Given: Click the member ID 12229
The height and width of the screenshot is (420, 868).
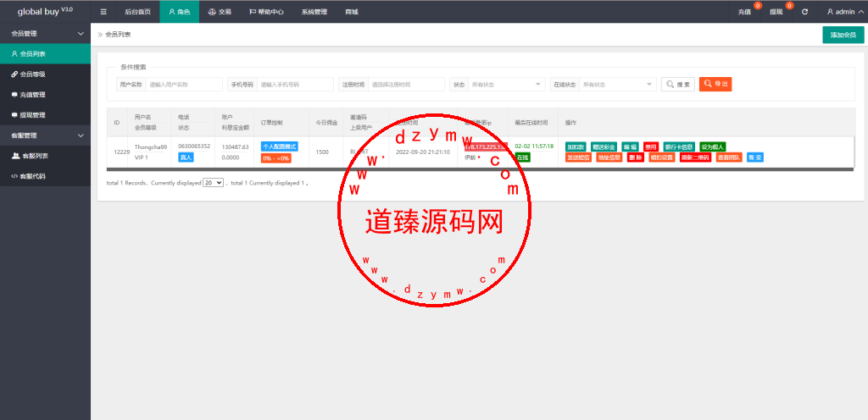Looking at the screenshot, I should [122, 152].
